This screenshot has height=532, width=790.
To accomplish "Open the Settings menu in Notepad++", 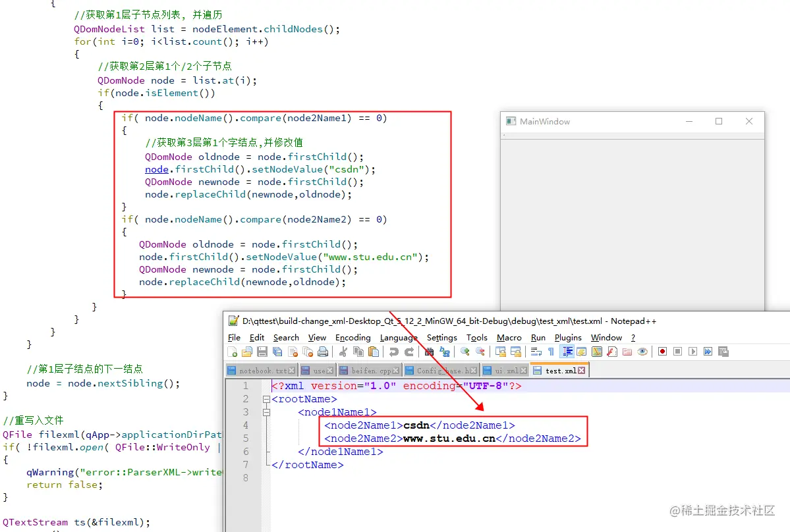I will [442, 338].
